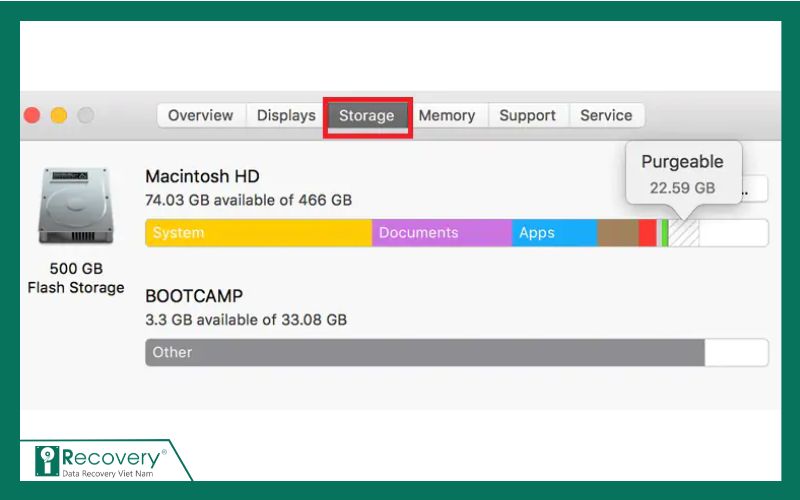Click '74.03 GB available of 466 GB' text
Viewport: 800px width, 500px height.
(248, 200)
